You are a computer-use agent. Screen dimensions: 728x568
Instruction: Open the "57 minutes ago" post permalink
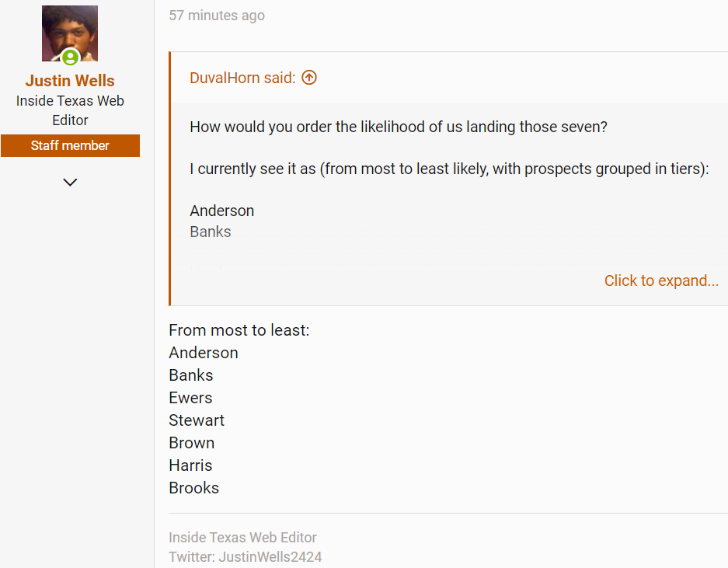[x=217, y=16]
